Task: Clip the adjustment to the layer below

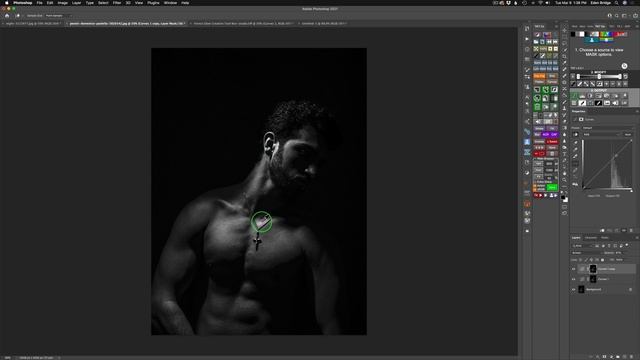Action: pyautogui.click(x=602, y=231)
